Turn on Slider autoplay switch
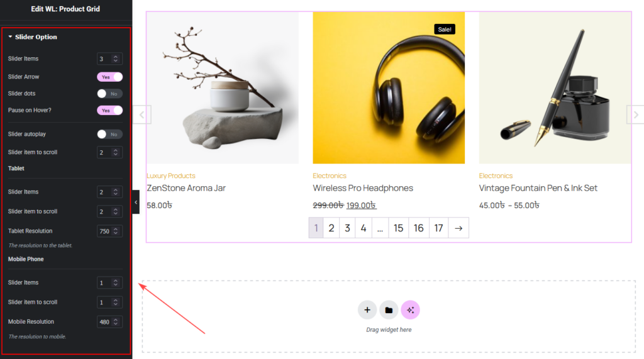The width and height of the screenshot is (644, 359). coord(109,134)
